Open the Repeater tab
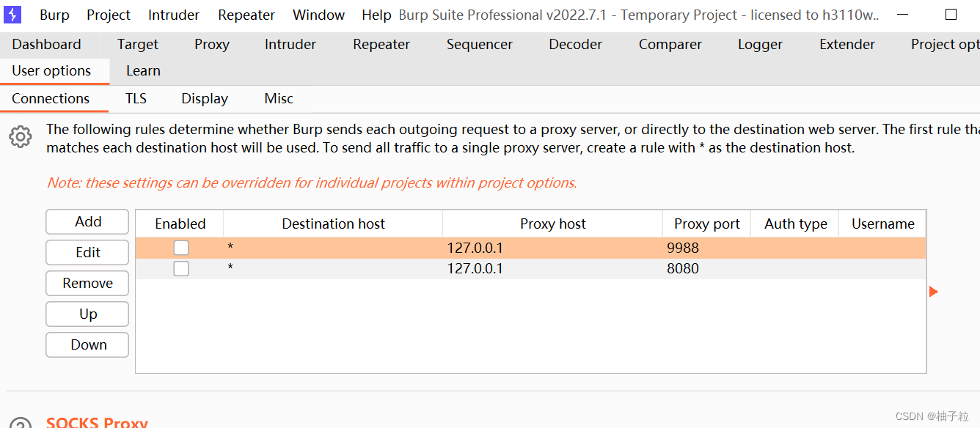Viewport: 980px width, 428px height. 381,44
